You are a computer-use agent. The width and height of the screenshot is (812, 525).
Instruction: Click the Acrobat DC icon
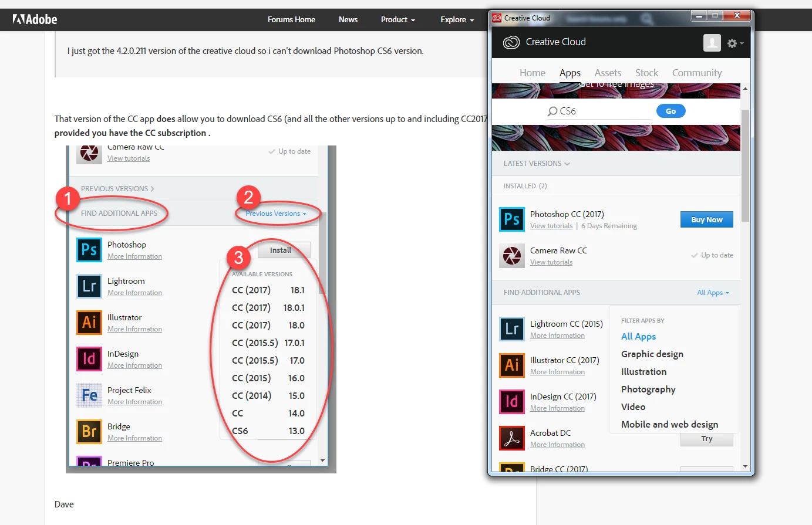click(x=511, y=438)
